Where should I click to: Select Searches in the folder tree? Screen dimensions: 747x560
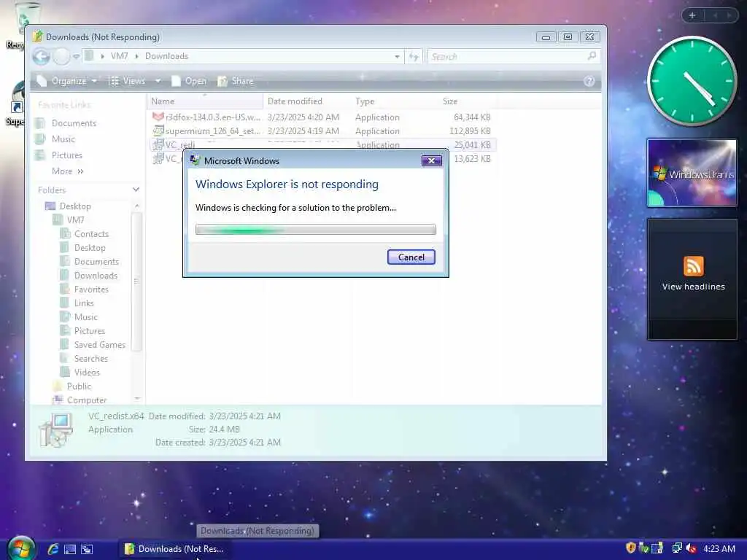[84, 358]
